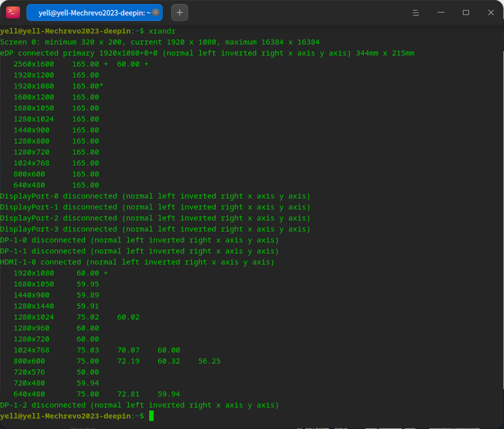Close the yell@yell-Mechrevo2023-deepin tab
Viewport: 504px width, 429px height.
156,12
